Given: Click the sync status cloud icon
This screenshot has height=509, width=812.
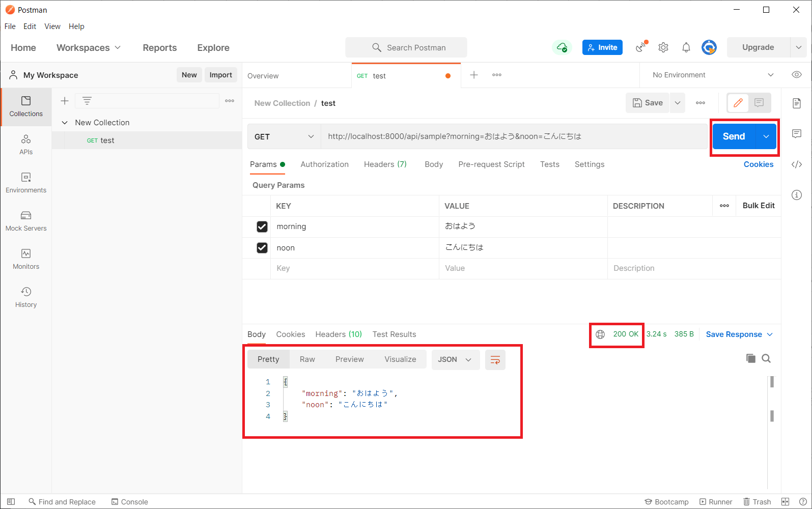Looking at the screenshot, I should click(x=562, y=47).
